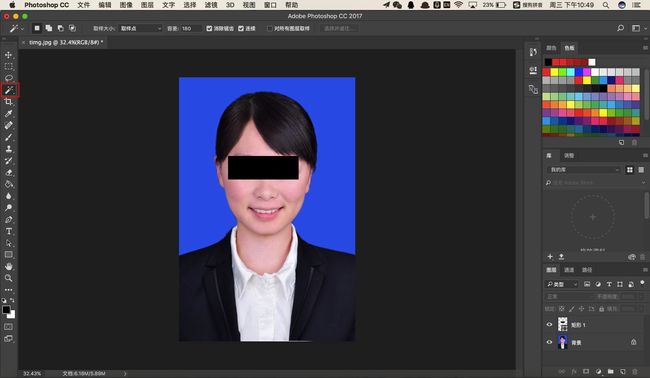Image resolution: width=650 pixels, height=378 pixels.
Task: Select the Magic Wand tool
Action: (x=9, y=90)
